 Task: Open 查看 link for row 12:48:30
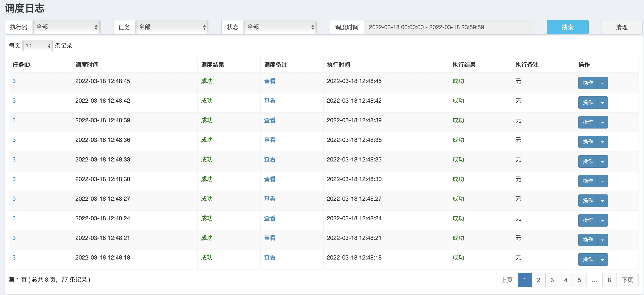[x=270, y=179]
